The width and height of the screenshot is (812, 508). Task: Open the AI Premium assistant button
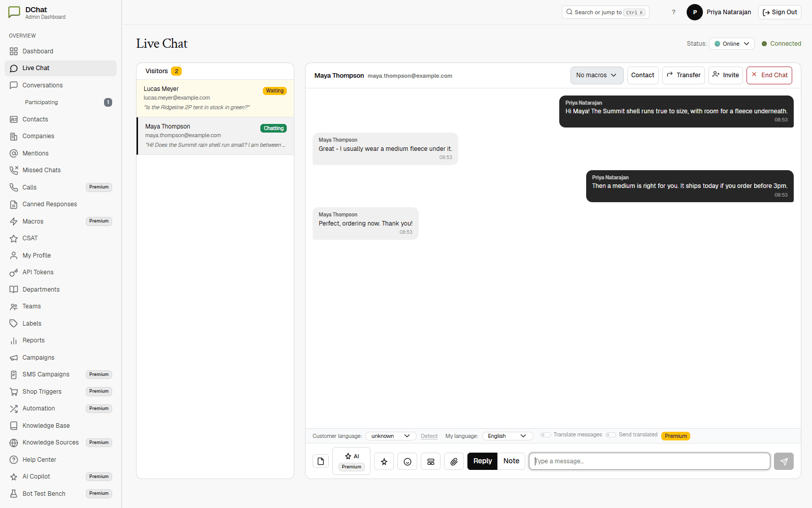(351, 461)
